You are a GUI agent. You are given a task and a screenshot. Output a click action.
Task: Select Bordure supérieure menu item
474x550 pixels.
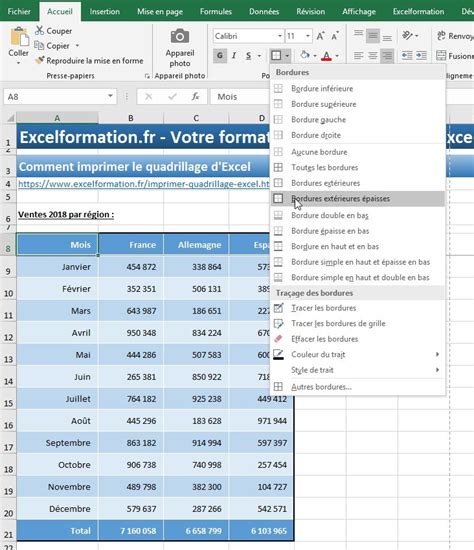tap(358, 104)
